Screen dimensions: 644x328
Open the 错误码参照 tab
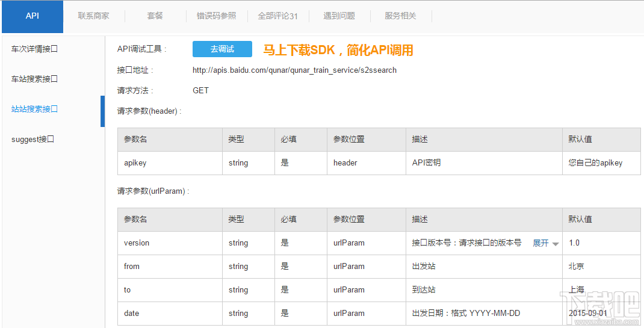click(x=216, y=16)
